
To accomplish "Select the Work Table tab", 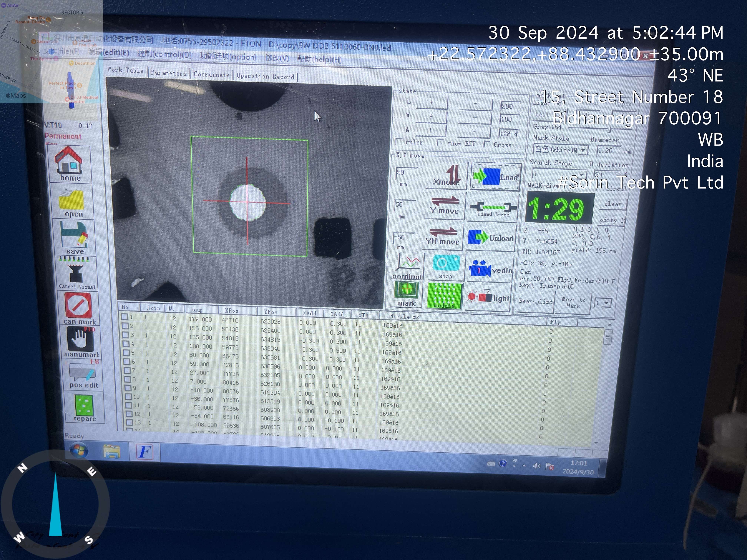I will (x=126, y=70).
